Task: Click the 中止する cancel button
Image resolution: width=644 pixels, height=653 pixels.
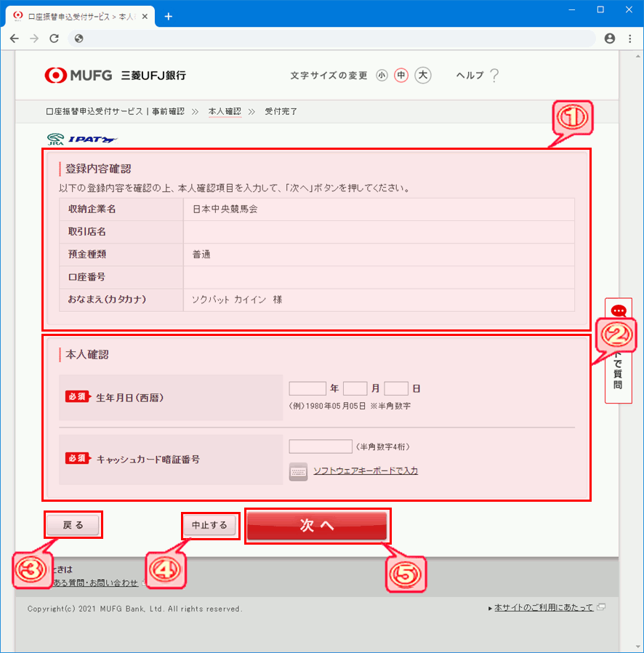Action: click(x=209, y=525)
